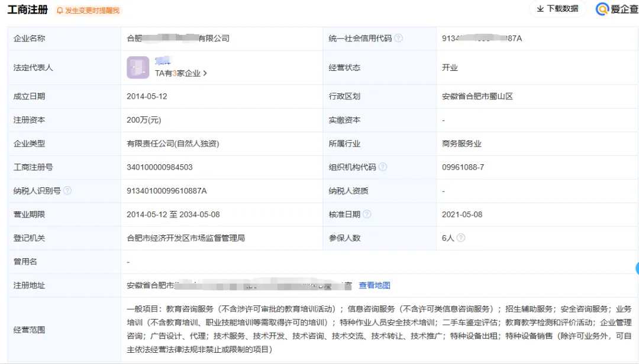Click help icon beside 组织机构代码
The height and width of the screenshot is (364, 639).
pos(383,167)
